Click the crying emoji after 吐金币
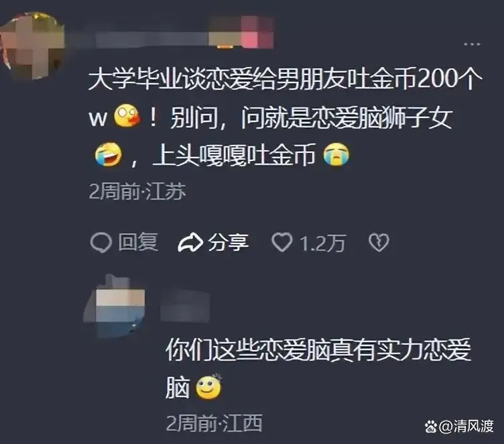Screen dimensions: 504x444 tap(336, 154)
